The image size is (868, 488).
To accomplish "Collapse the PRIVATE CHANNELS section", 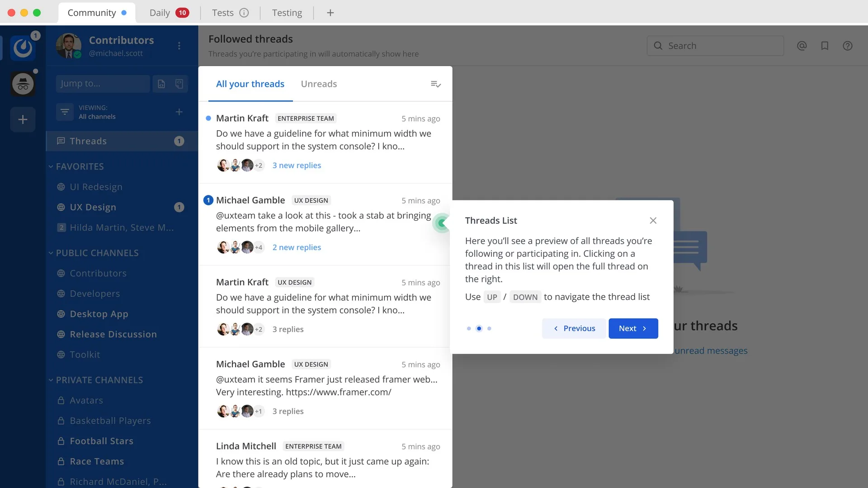I will [96, 380].
